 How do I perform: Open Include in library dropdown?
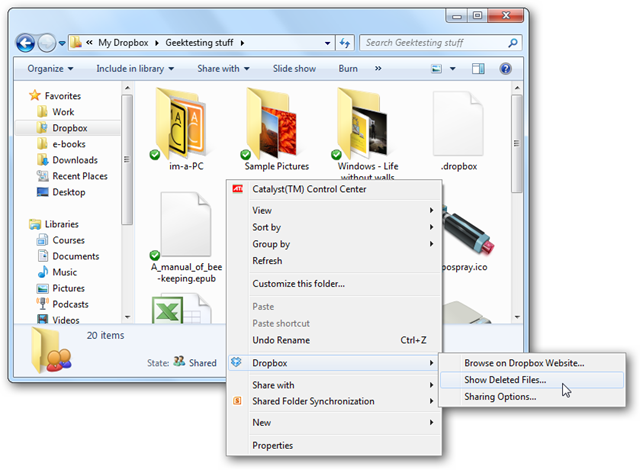coord(135,69)
